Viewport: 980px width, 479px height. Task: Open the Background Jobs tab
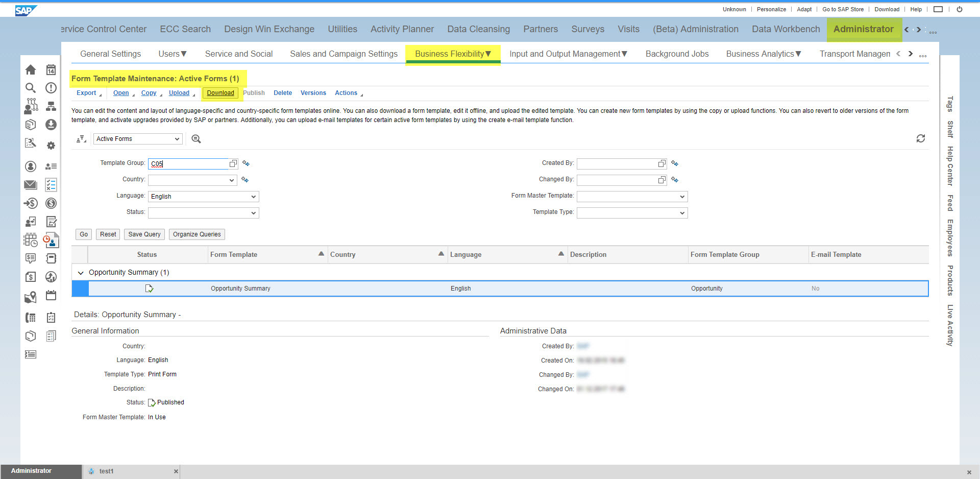tap(677, 54)
